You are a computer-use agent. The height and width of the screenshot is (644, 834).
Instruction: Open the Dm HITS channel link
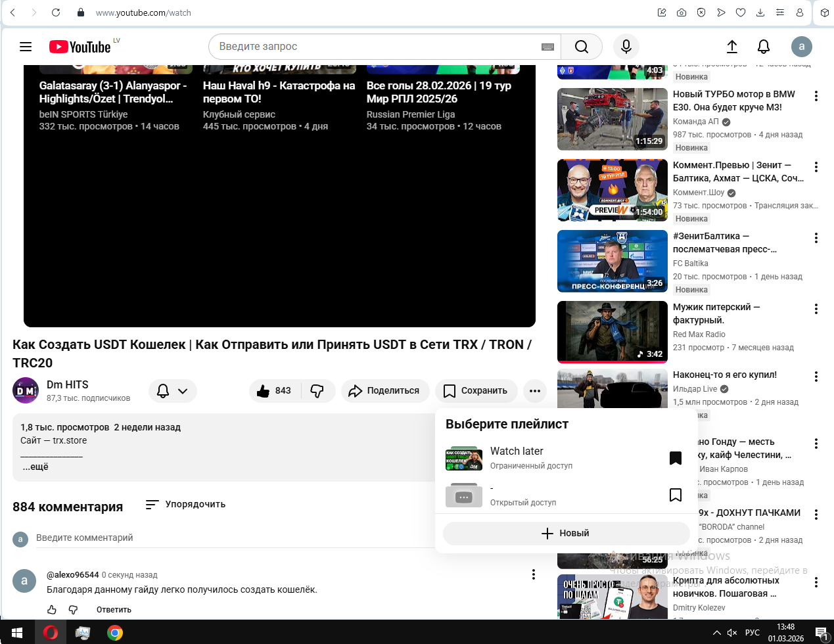pyautogui.click(x=67, y=384)
